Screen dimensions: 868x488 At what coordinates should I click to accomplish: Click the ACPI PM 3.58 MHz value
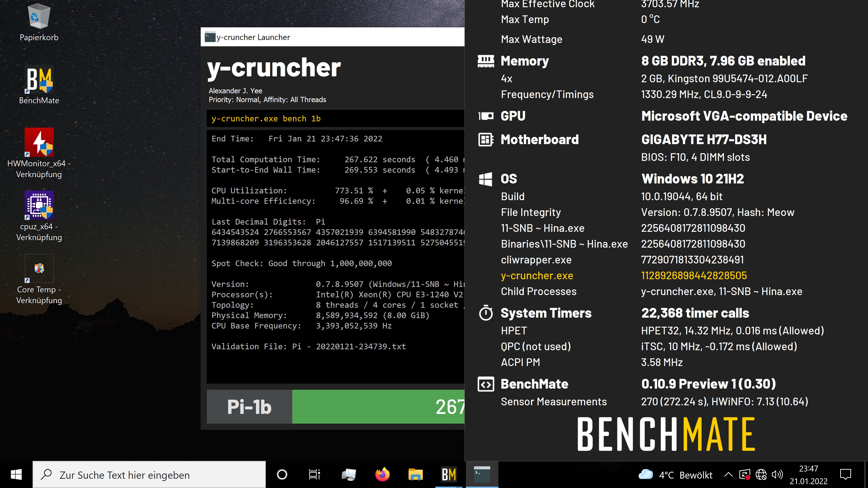662,362
